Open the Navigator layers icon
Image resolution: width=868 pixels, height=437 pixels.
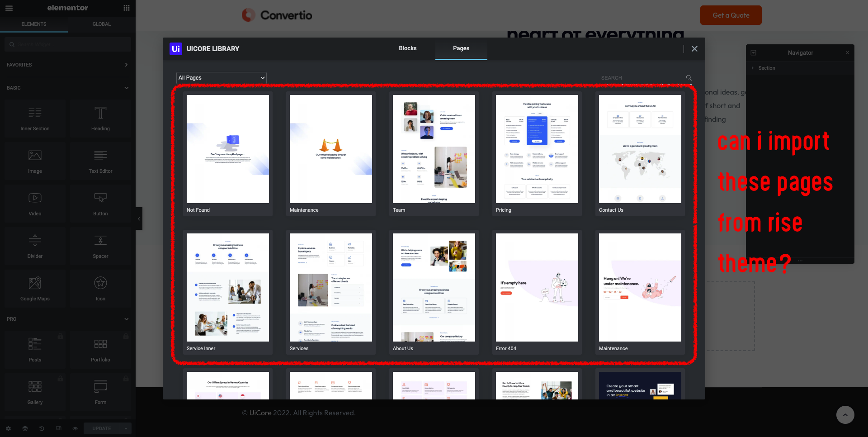pos(25,428)
